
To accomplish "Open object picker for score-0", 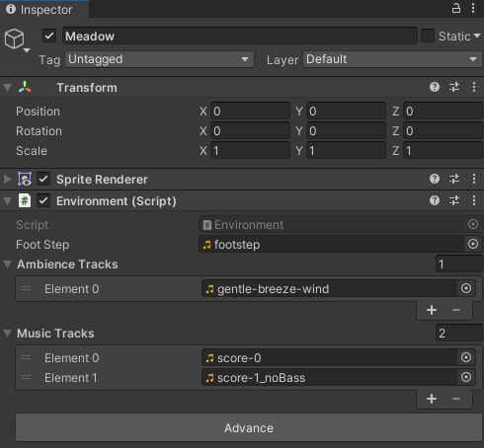I will (x=466, y=357).
